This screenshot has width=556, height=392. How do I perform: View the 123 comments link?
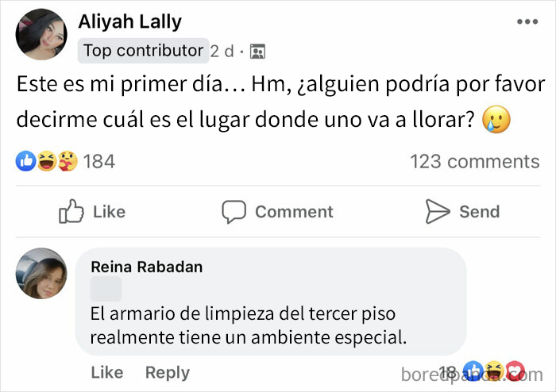[x=474, y=162]
